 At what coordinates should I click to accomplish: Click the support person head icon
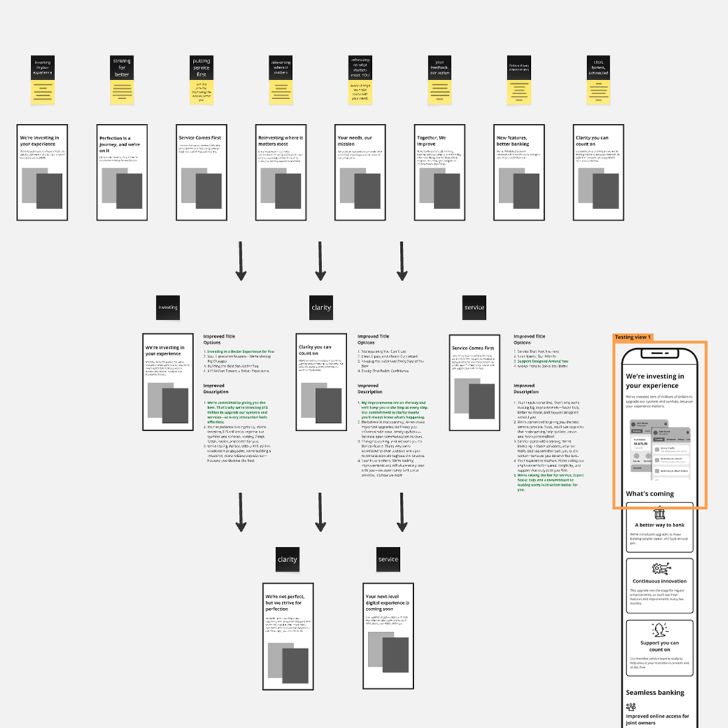click(659, 630)
